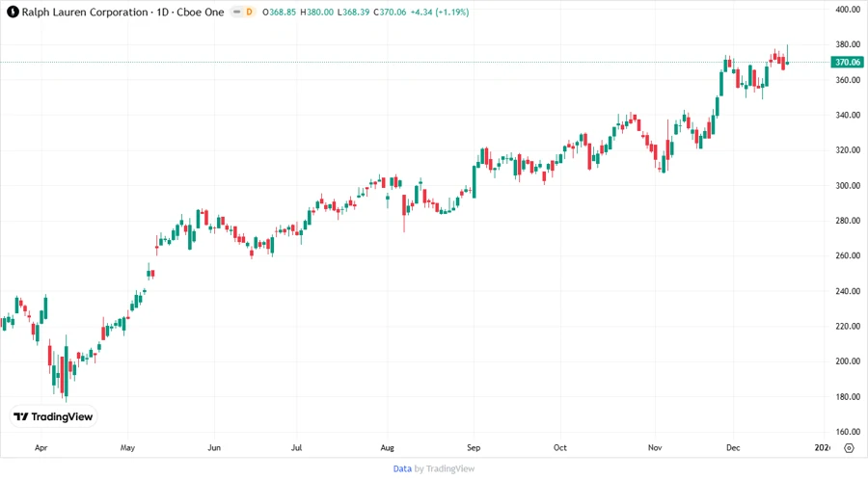Viewport: 868px width, 480px height.
Task: Click the 160.00 price axis label
Action: pyautogui.click(x=848, y=432)
